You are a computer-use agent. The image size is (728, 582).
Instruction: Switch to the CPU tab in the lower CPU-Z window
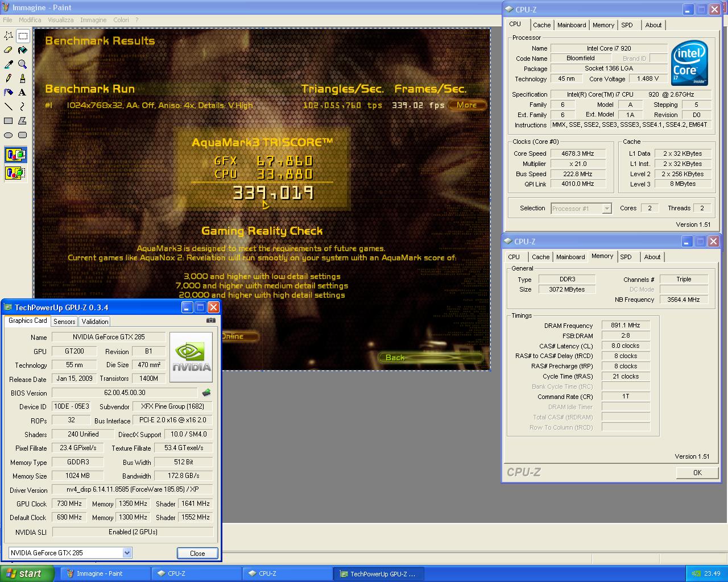pyautogui.click(x=514, y=257)
